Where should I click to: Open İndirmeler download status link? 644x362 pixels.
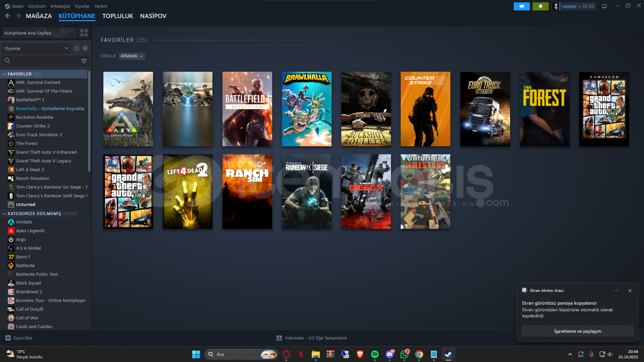point(315,338)
